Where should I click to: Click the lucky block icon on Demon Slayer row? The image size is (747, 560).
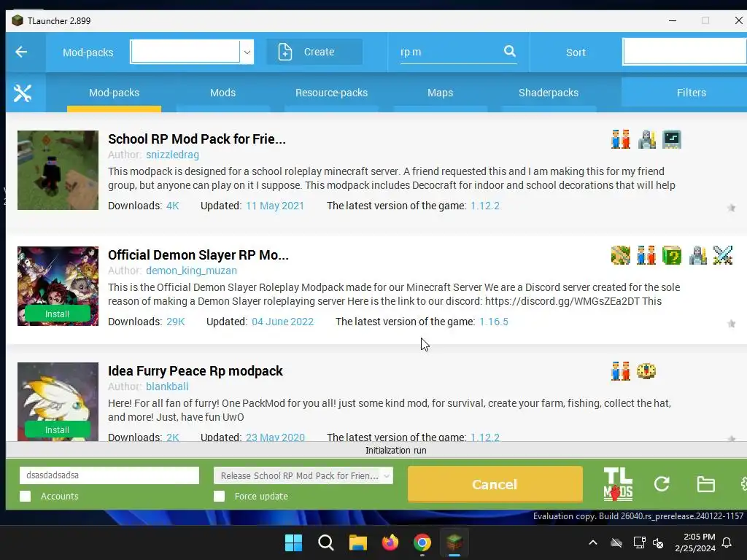pyautogui.click(x=672, y=255)
